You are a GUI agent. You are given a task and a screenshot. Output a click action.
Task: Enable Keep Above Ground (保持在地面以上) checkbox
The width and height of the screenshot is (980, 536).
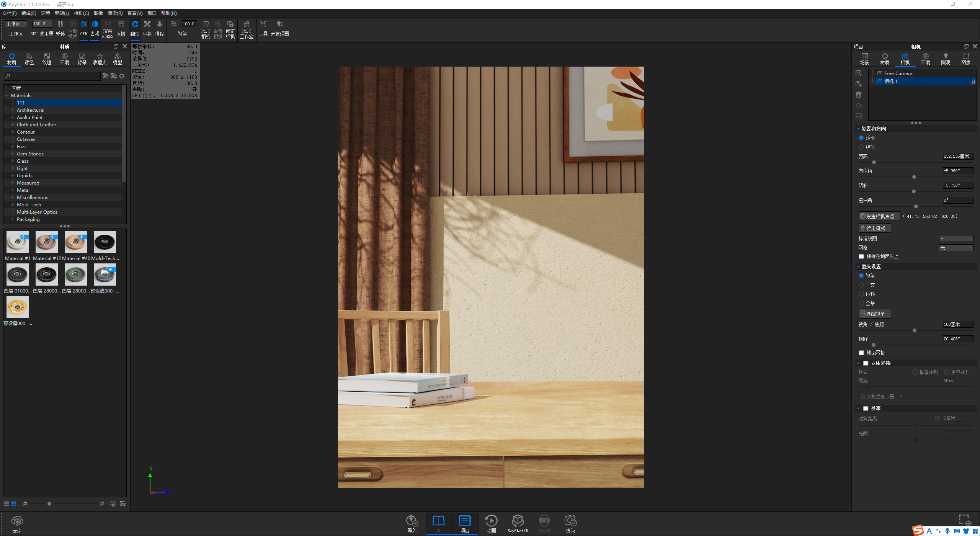click(x=861, y=257)
